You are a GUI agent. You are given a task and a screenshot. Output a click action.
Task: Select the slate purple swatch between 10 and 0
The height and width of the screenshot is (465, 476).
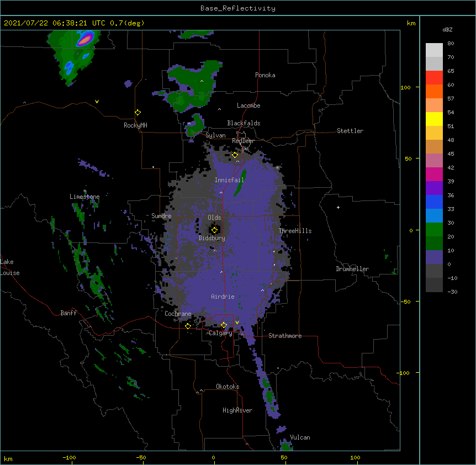click(434, 257)
